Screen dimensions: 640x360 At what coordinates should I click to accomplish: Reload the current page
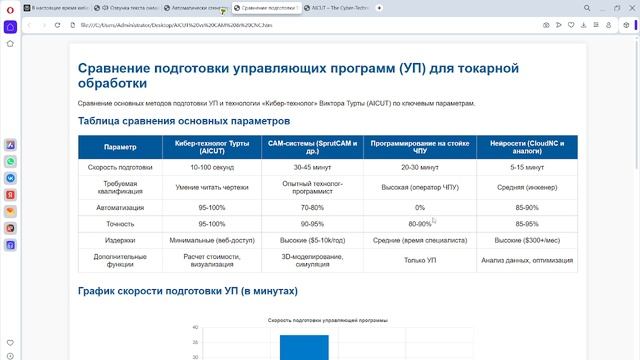tap(58, 25)
